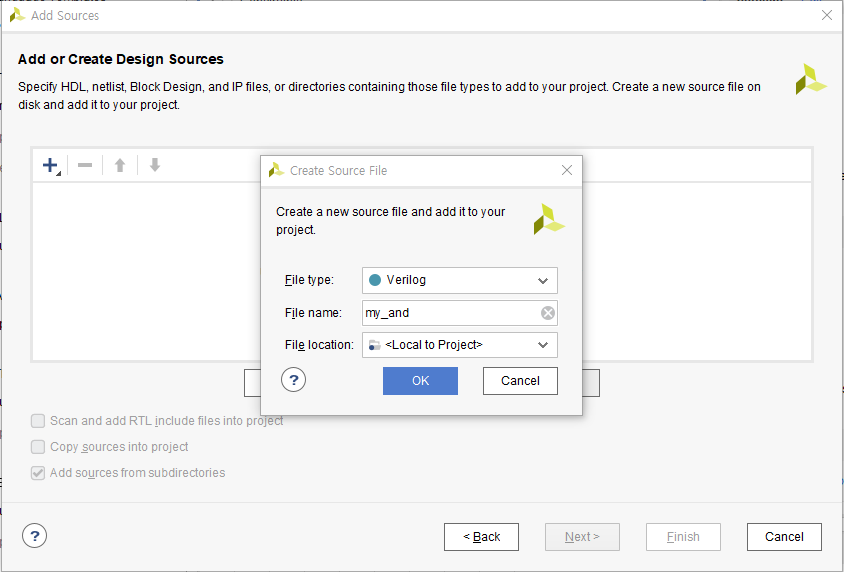
Task: Clear the File name field with the X icon
Action: (547, 313)
